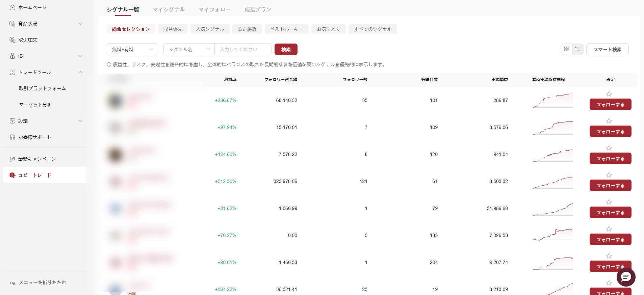This screenshot has height=295, width=644.
Task: Open the 無料+有料 dropdown
Action: (x=132, y=49)
